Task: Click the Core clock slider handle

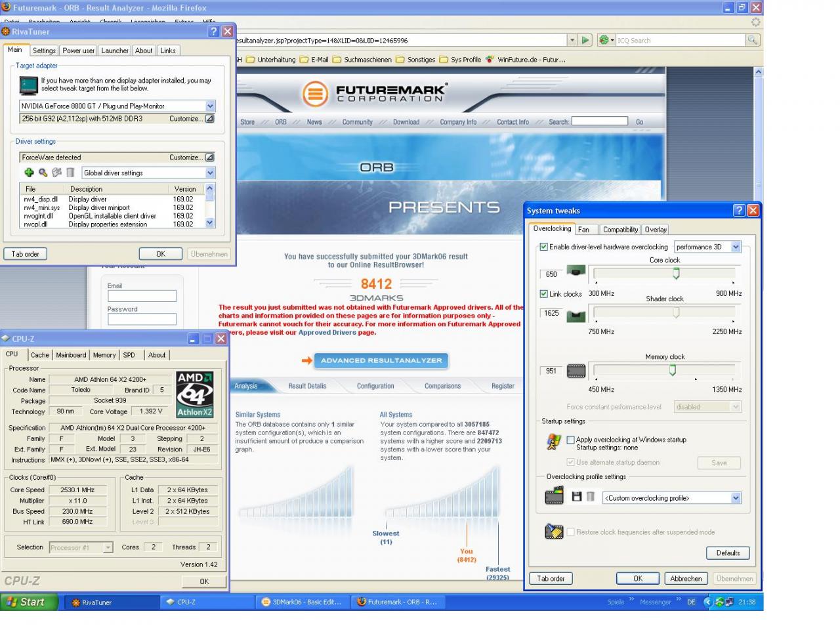Action: click(676, 274)
